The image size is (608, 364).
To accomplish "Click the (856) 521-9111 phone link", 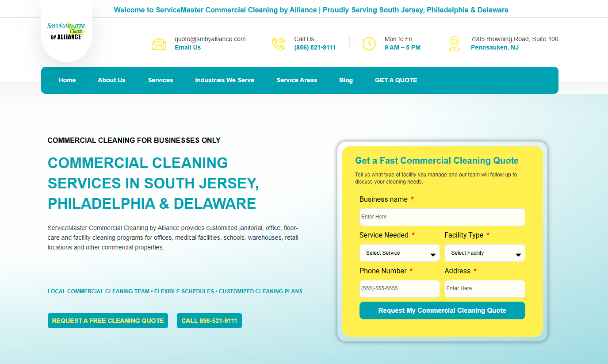I will [315, 47].
